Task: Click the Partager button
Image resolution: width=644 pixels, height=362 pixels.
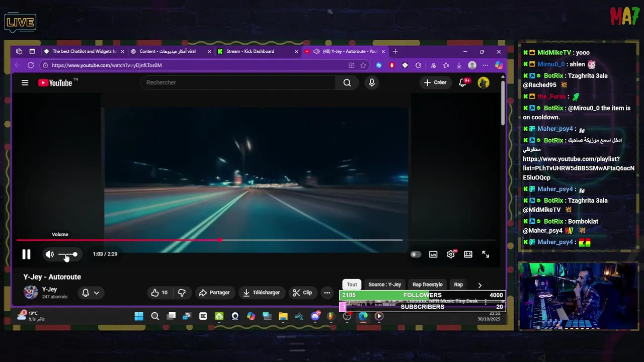Action: click(x=214, y=293)
